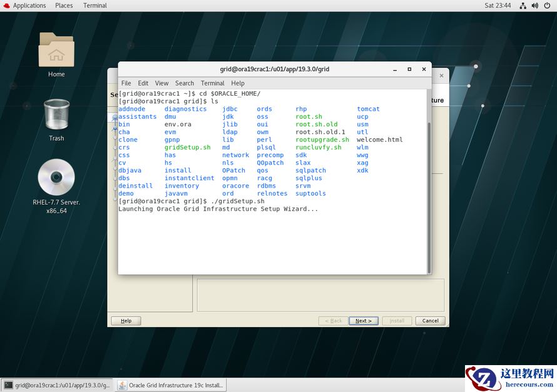The height and width of the screenshot is (392, 557).
Task: Open the Places menu
Action: coord(63,5)
